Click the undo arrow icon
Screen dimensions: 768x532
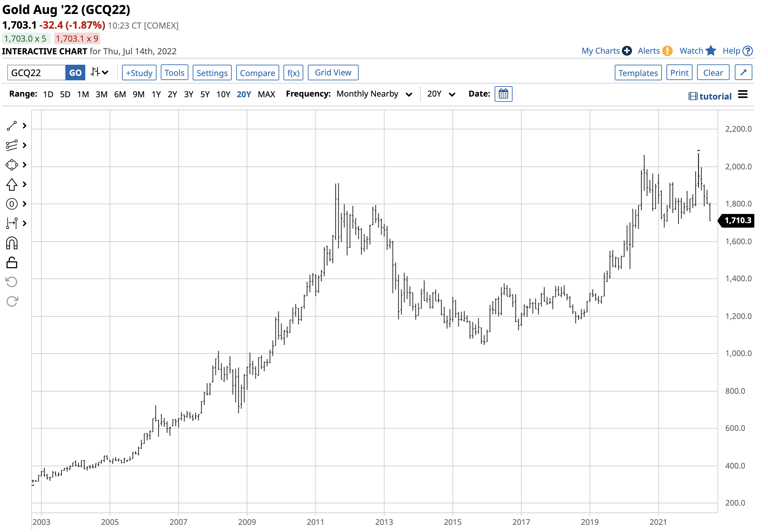coord(12,282)
